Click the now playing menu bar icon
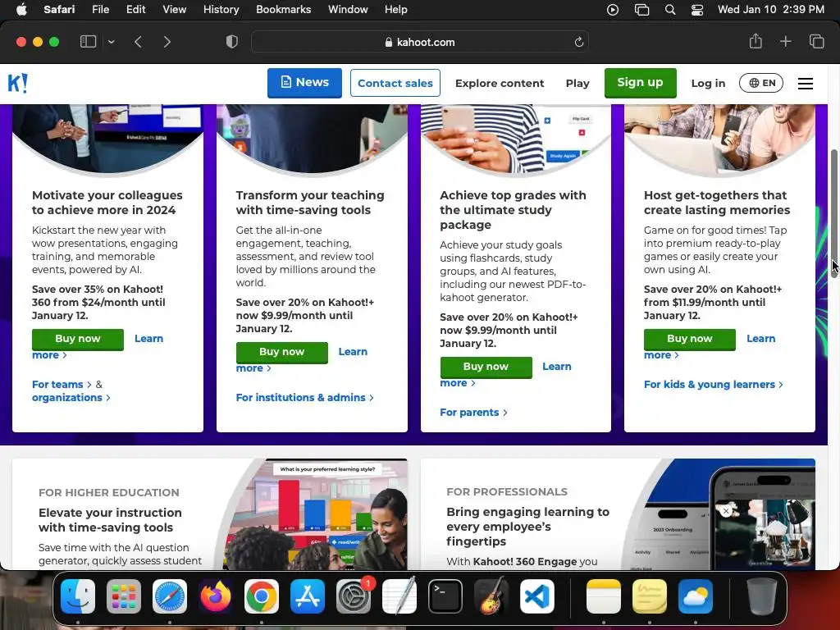The height and width of the screenshot is (630, 840). point(612,10)
